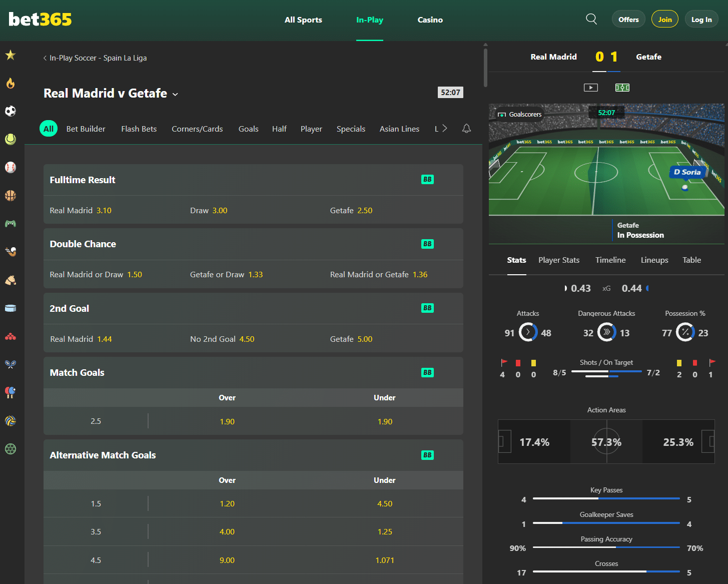Image resolution: width=728 pixels, height=584 pixels.
Task: Click the favourites star sidebar icon
Action: click(x=11, y=55)
